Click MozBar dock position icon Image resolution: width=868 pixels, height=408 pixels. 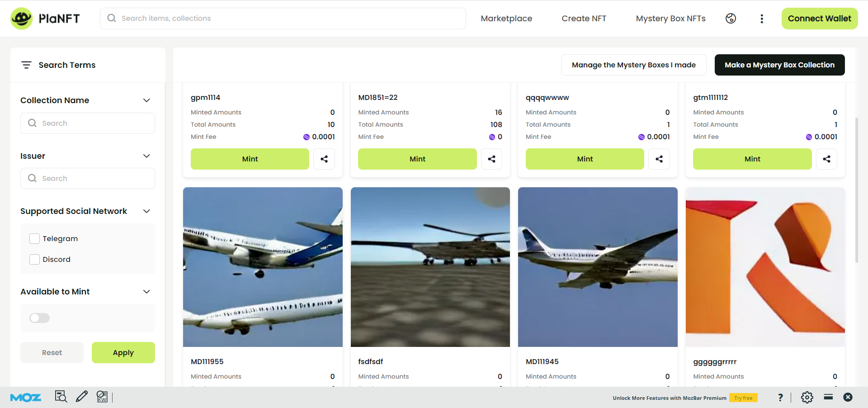828,397
